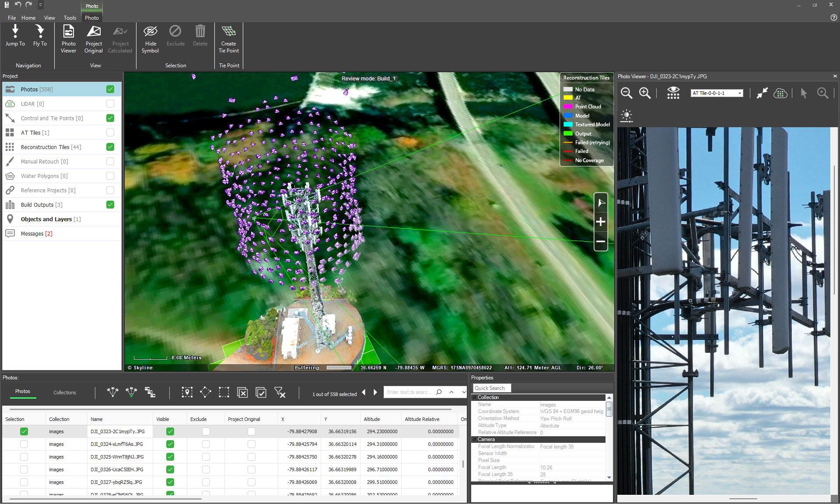Click brightness icon in Photo Viewer
The height and width of the screenshot is (504, 840).
tap(626, 116)
